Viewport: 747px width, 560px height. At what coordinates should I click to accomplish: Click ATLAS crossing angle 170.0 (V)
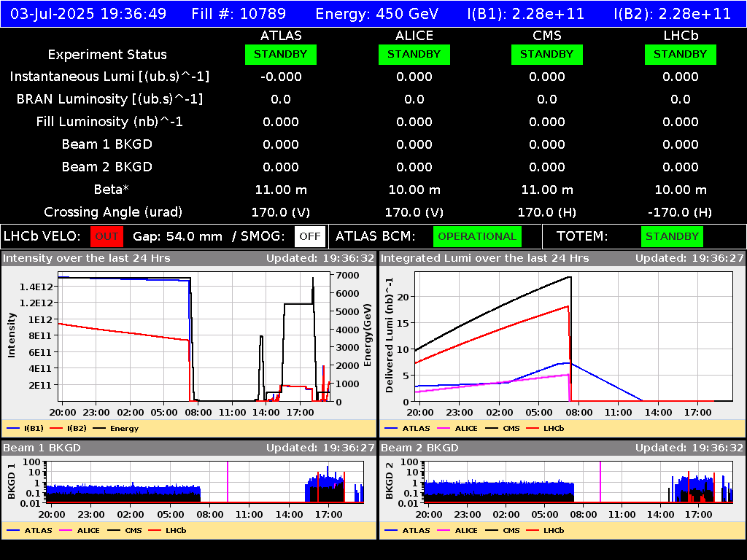tap(281, 212)
